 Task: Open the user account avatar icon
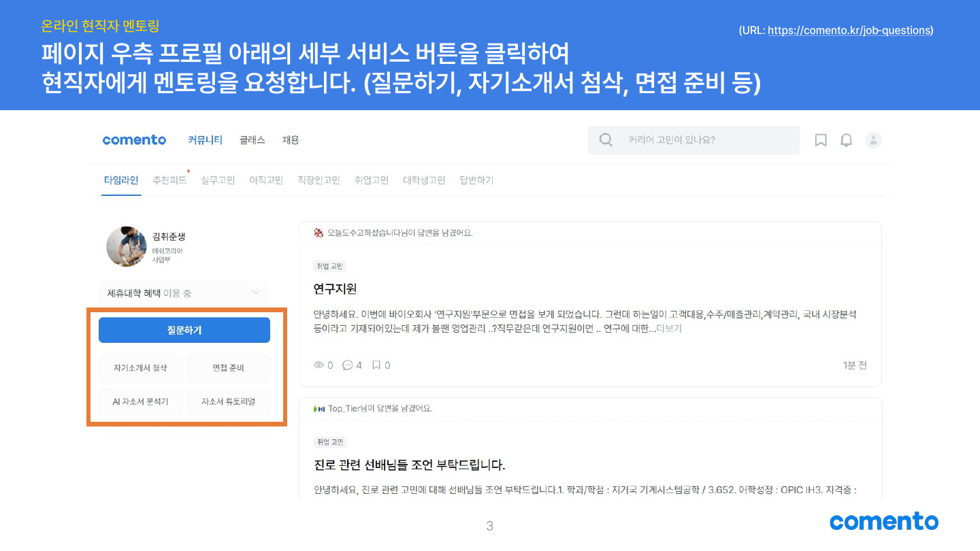tap(873, 140)
